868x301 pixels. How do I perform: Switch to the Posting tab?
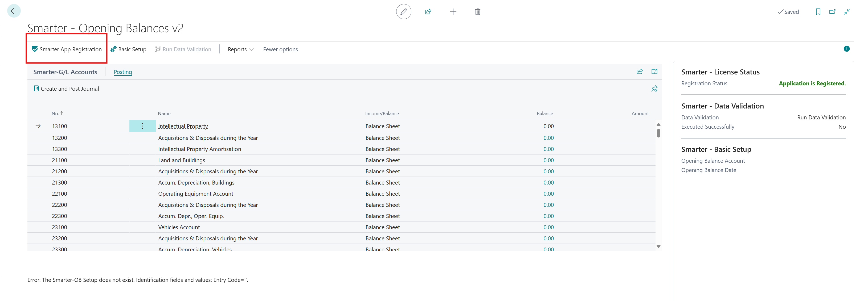pyautogui.click(x=123, y=72)
